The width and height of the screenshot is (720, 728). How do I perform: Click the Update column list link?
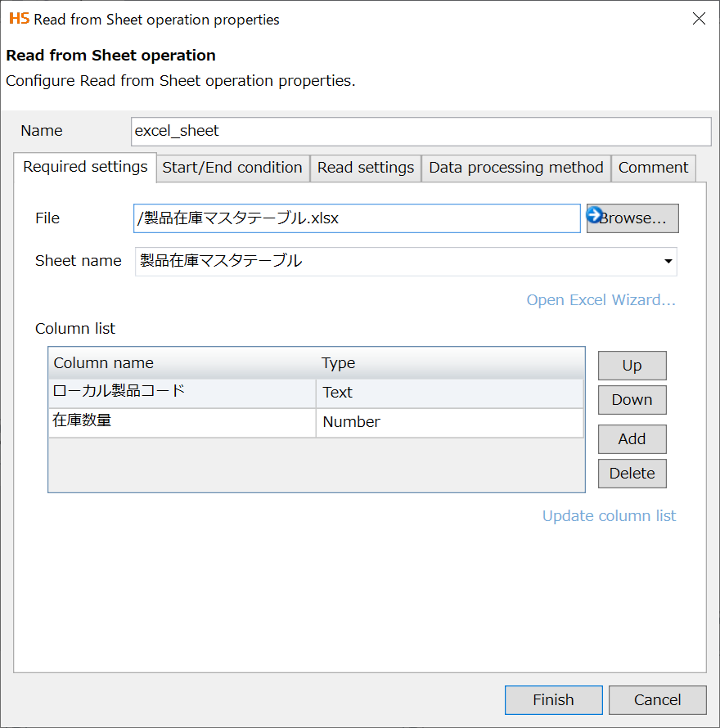(x=609, y=516)
